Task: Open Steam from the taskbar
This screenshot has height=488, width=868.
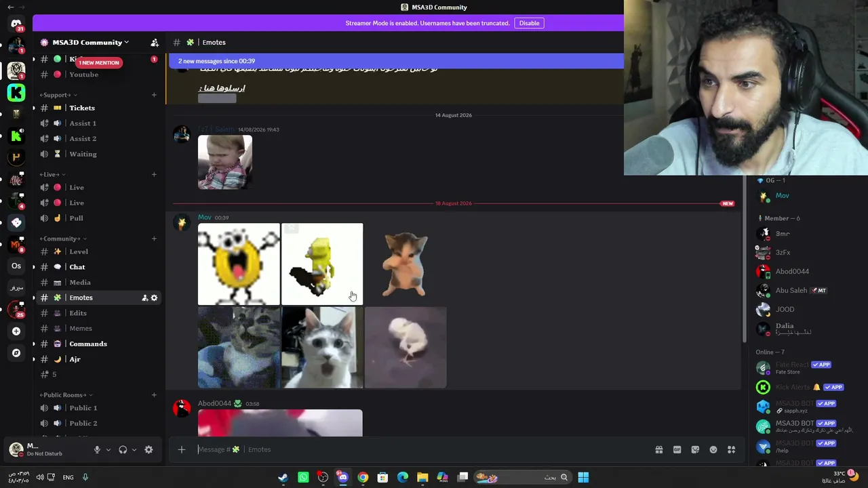Action: pyautogui.click(x=283, y=477)
